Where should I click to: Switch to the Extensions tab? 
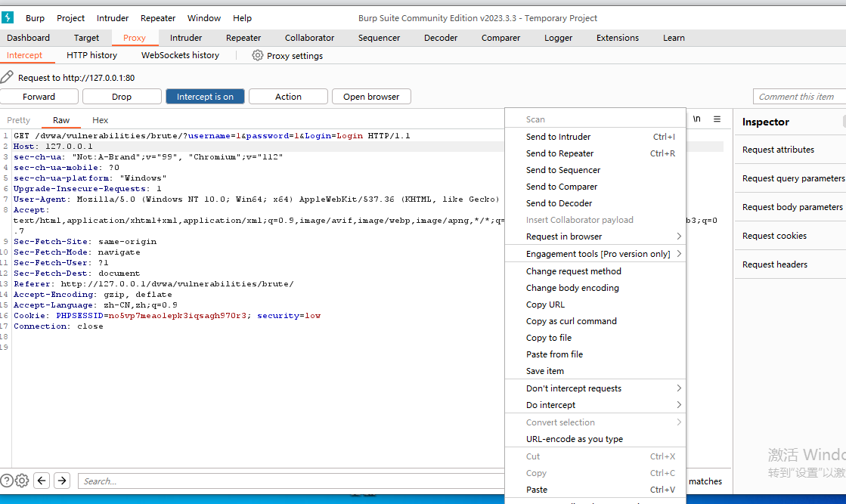618,38
